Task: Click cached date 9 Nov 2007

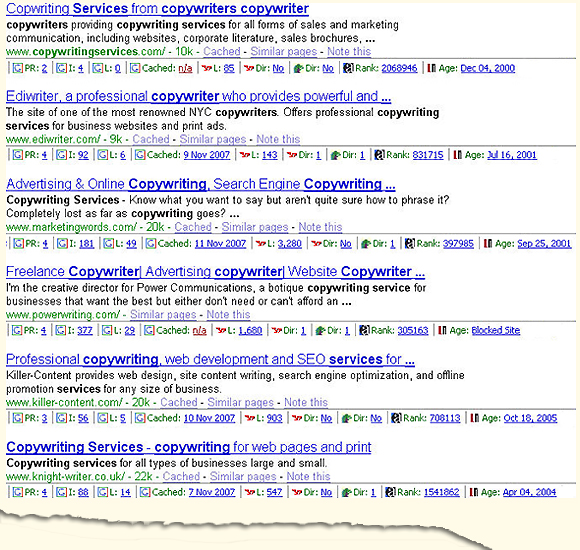Action: 207,155
